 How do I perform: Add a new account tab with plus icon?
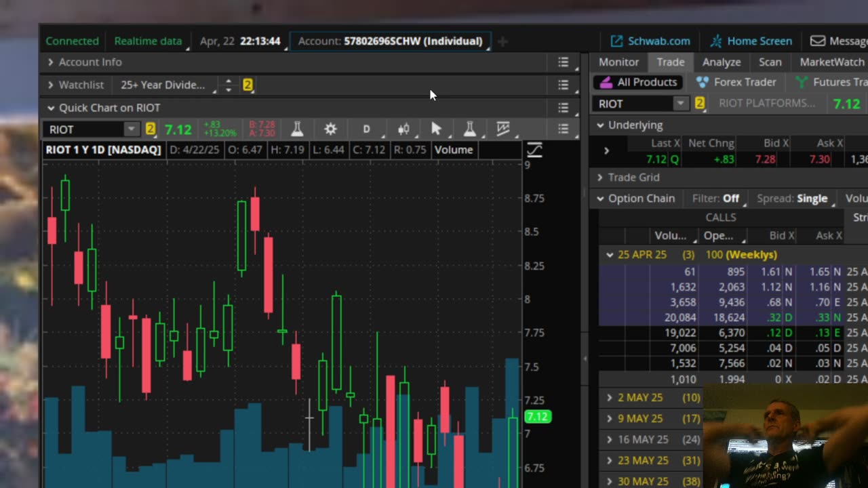(x=502, y=41)
